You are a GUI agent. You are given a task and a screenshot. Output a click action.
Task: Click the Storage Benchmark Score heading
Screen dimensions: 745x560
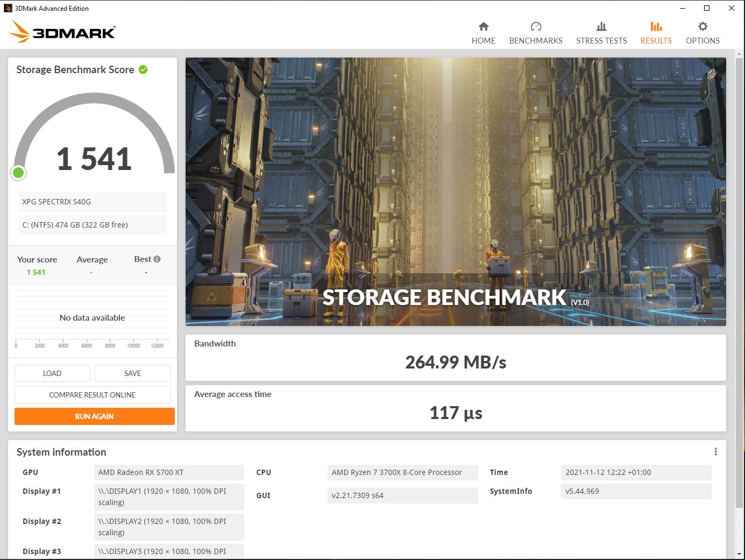click(75, 69)
